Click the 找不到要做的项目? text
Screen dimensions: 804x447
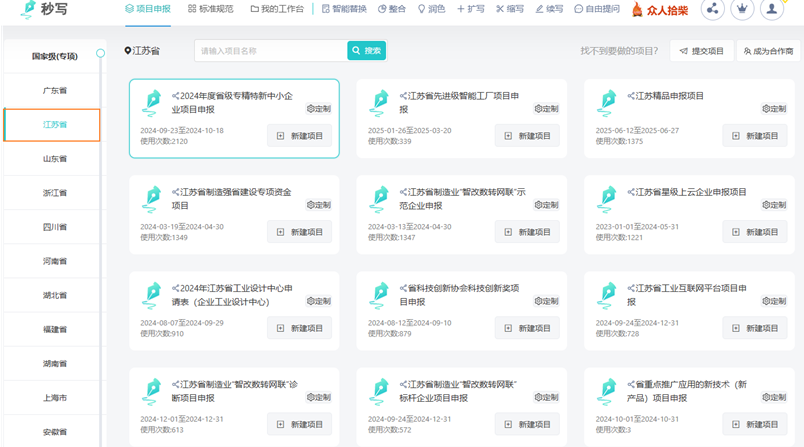619,51
